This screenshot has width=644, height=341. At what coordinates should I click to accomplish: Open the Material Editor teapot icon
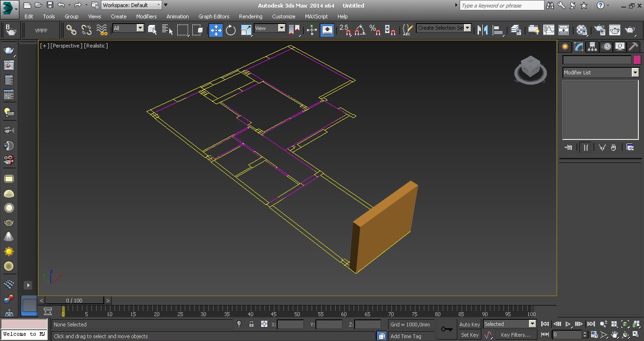tap(582, 30)
